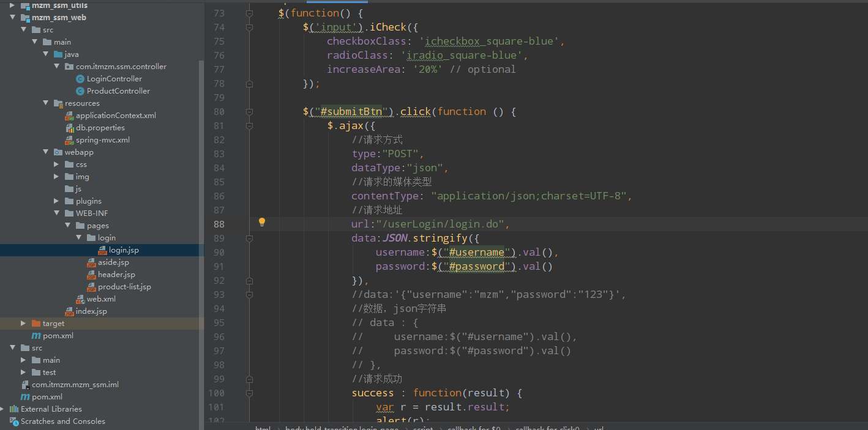868x430 pixels.
Task: Click the spring-mvc.xml file icon
Action: pos(70,140)
